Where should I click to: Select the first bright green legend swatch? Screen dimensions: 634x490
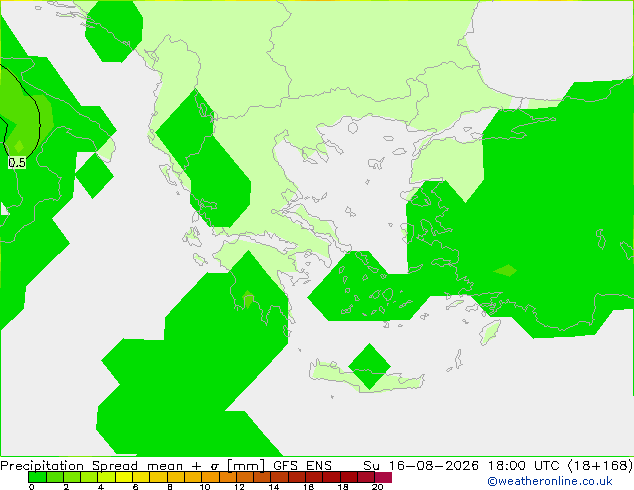[37, 477]
